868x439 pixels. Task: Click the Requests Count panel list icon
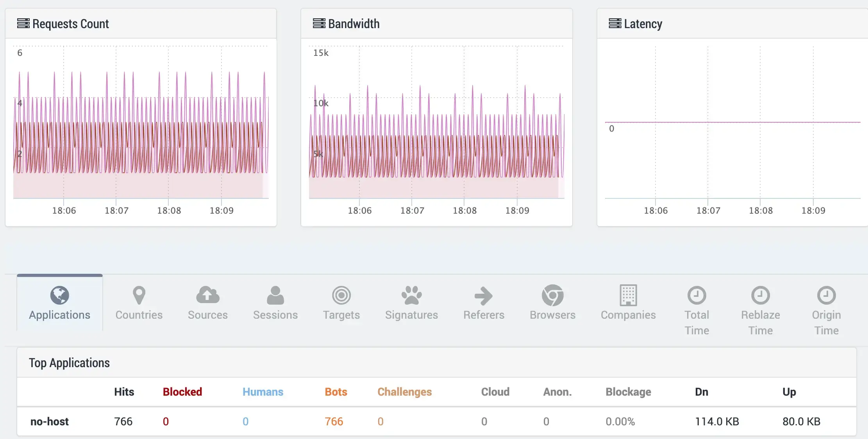coord(23,23)
